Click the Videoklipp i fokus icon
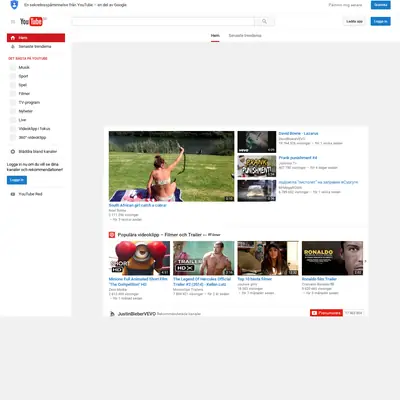 [13, 128]
